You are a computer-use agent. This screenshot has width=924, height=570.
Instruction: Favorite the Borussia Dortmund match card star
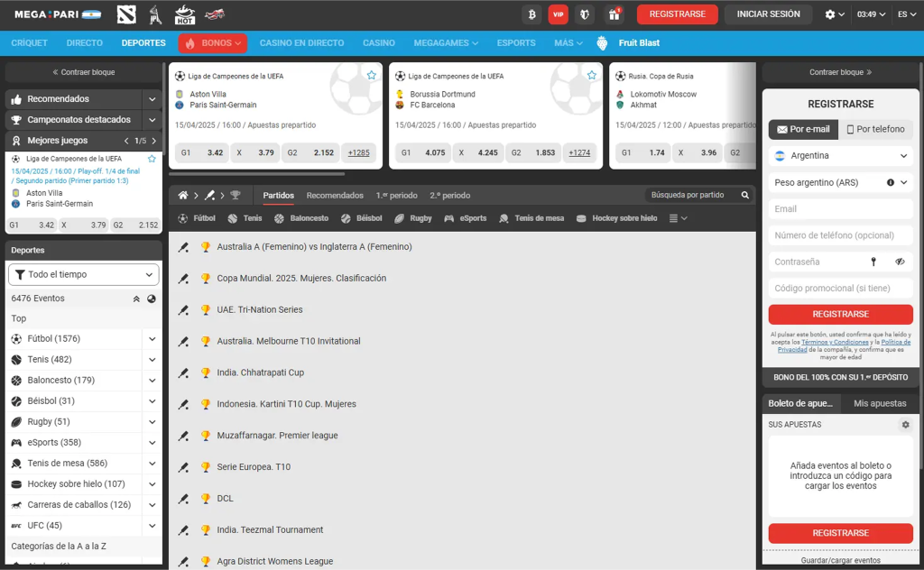pos(592,76)
